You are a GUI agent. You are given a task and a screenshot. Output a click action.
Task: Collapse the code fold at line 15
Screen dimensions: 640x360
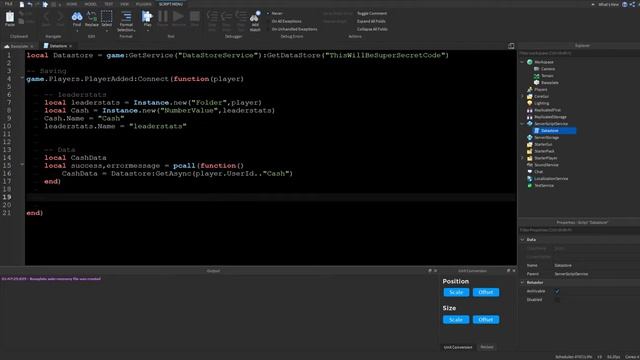coord(22,164)
